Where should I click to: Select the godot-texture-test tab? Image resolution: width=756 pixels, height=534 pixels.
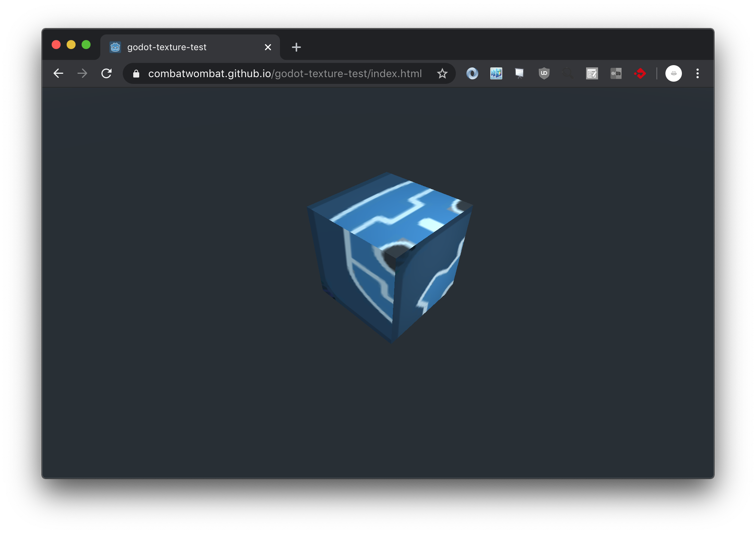click(x=167, y=47)
